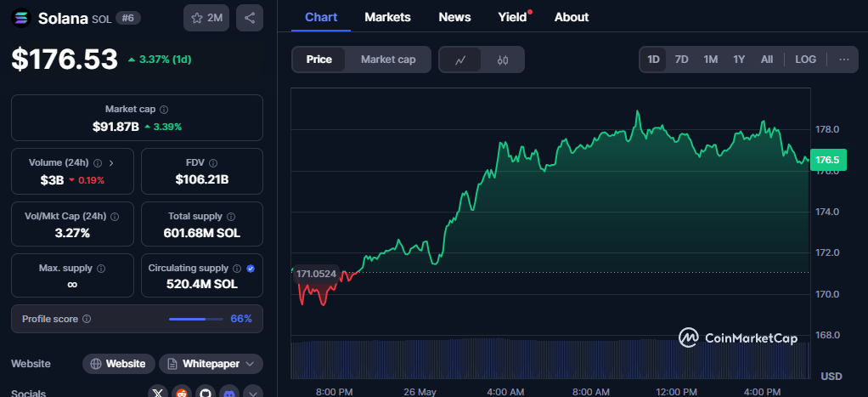This screenshot has width=868, height=397.
Task: Click the 3.27% Vol/Mkt Cap value
Action: (72, 233)
